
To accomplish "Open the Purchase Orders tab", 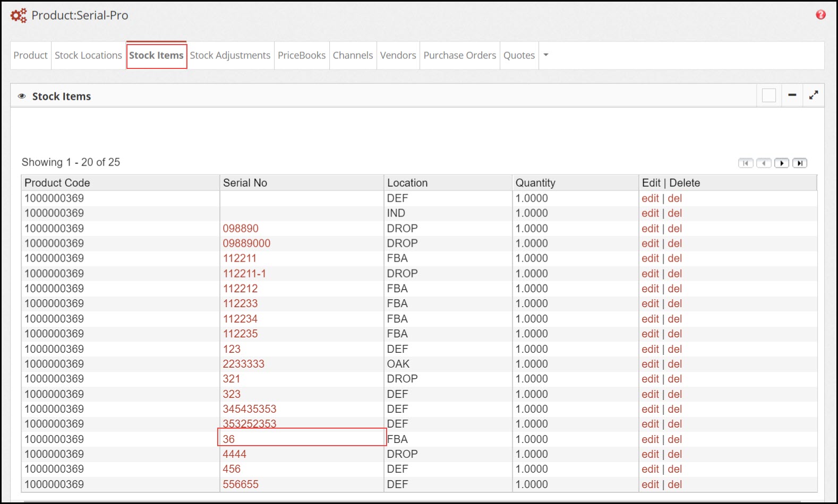I will 459,55.
